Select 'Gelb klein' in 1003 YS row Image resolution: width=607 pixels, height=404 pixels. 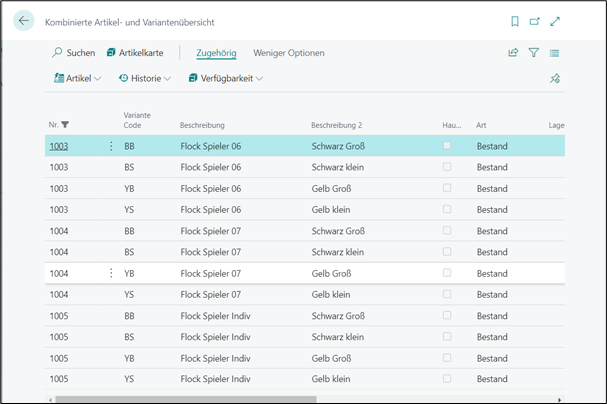point(331,209)
